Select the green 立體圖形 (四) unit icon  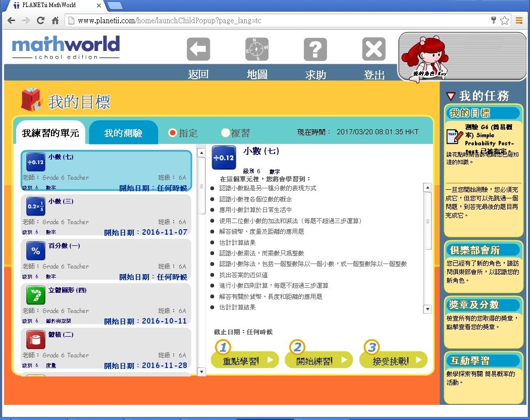tap(36, 295)
